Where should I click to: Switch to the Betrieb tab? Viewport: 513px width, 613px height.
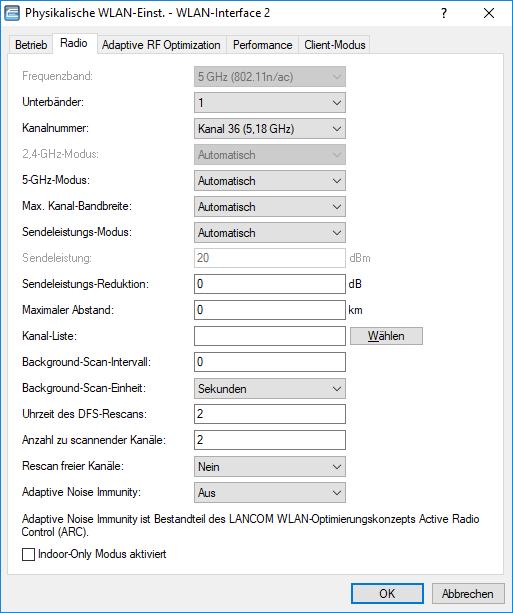tap(31, 45)
